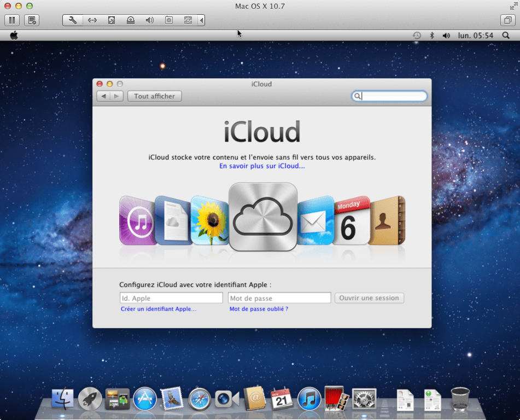The height and width of the screenshot is (420, 520).
Task: Pause the virtual machine
Action: [x=12, y=20]
